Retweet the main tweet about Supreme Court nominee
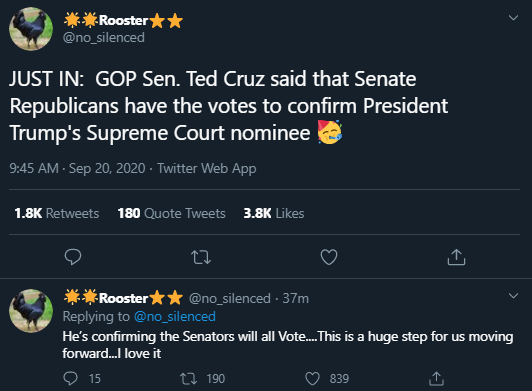This screenshot has width=532, height=391. click(201, 257)
